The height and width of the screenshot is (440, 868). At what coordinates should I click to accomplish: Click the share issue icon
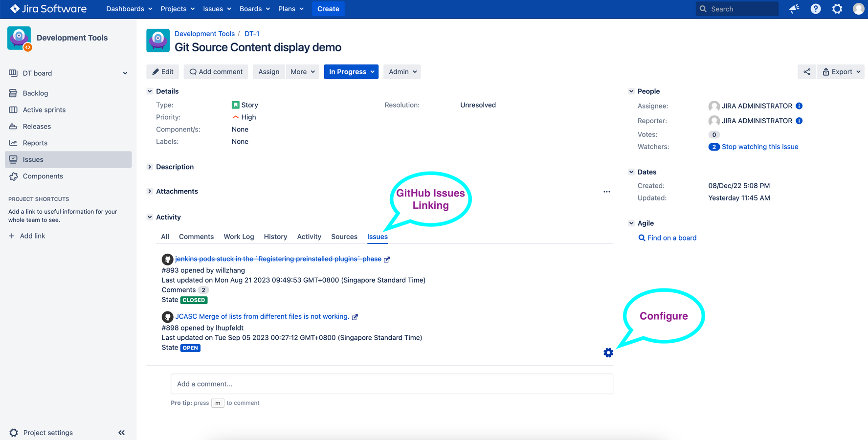tap(807, 72)
